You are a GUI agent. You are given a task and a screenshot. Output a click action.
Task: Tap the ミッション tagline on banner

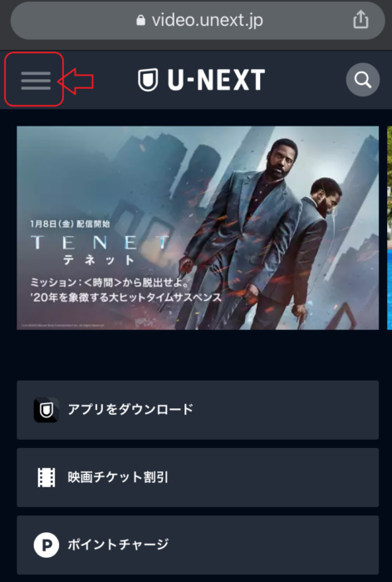coord(110,283)
